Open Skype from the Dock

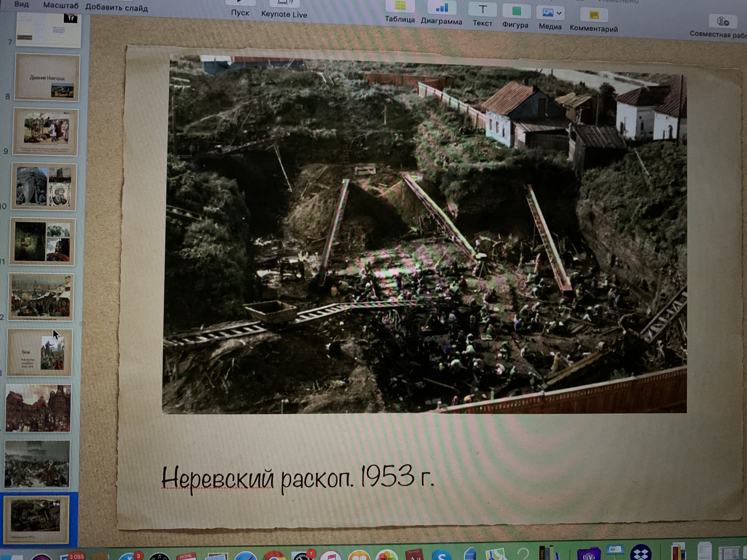pyautogui.click(x=442, y=555)
